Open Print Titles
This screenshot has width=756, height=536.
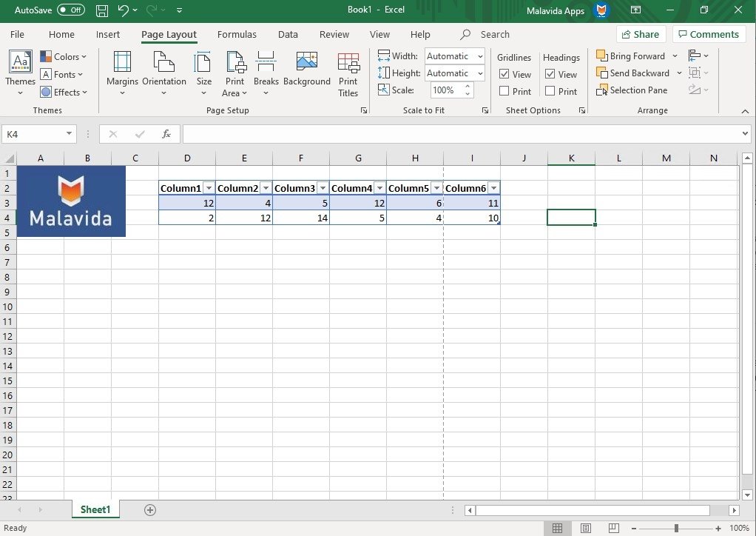click(x=348, y=73)
